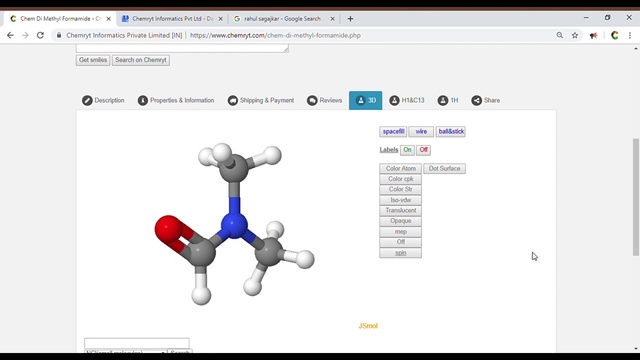Viewport: 640px width, 360px height.
Task: Bookmark this page with the star icon
Action: [575, 36]
